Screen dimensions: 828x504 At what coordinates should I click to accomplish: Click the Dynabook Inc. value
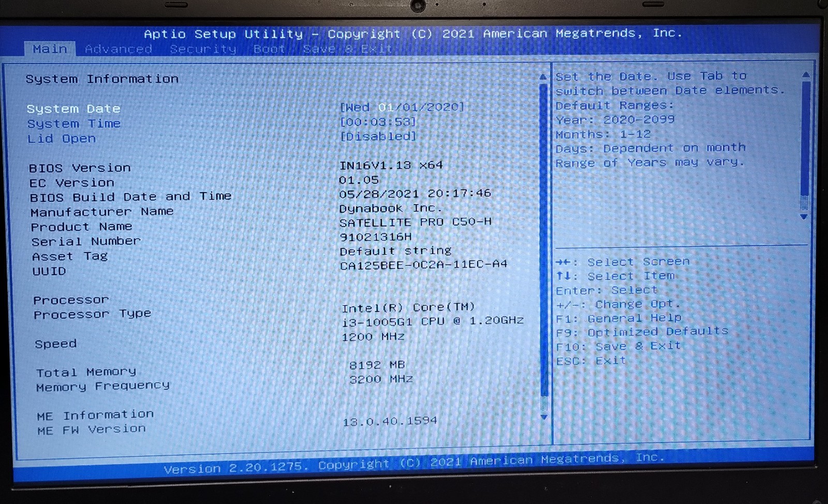click(391, 208)
